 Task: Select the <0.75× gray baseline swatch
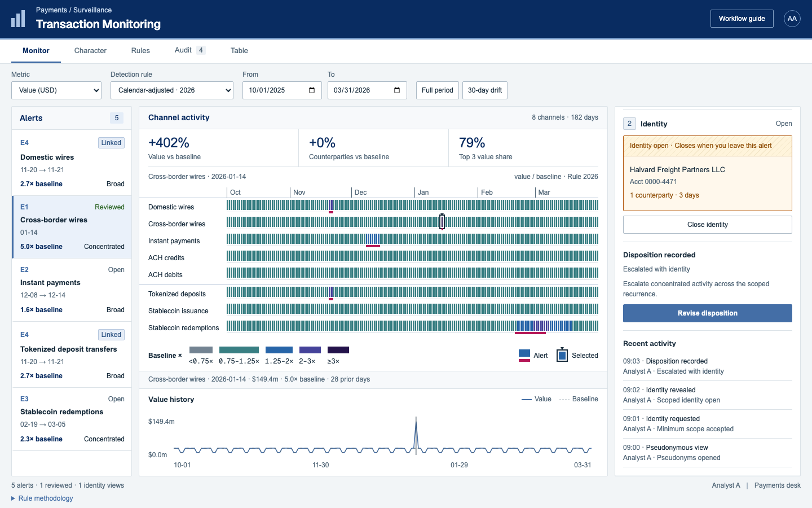coord(201,350)
